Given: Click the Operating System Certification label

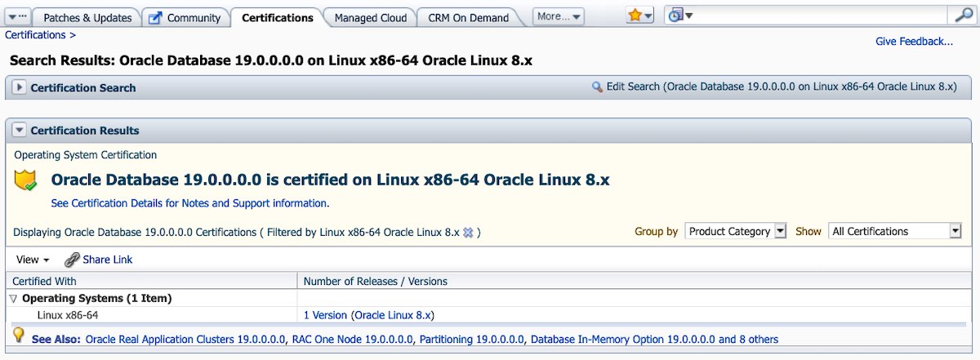Looking at the screenshot, I should 86,155.
